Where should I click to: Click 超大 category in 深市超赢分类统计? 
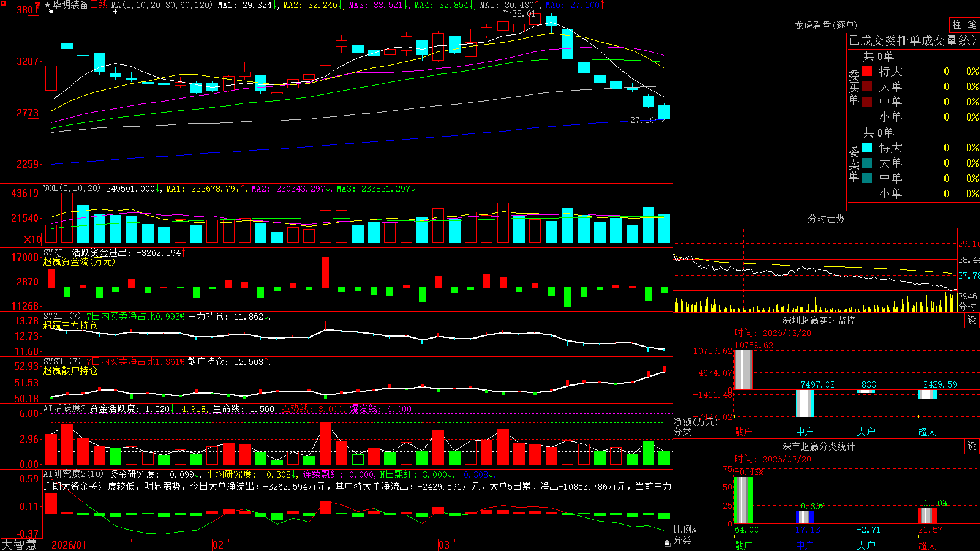click(927, 545)
